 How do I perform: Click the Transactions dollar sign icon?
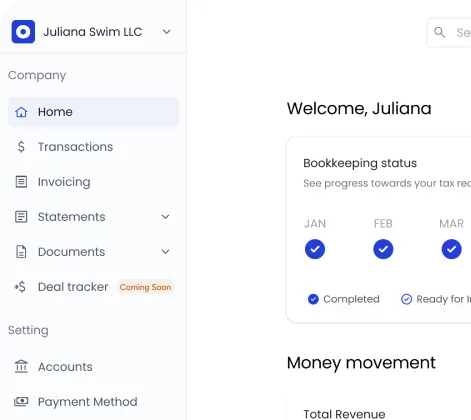(x=21, y=147)
